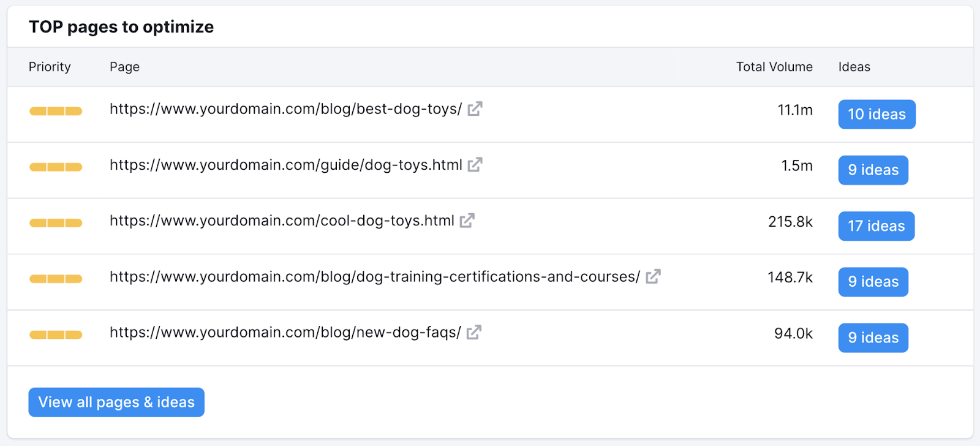Open best-dog-toys page via external link icon
980x446 pixels.
tap(475, 108)
